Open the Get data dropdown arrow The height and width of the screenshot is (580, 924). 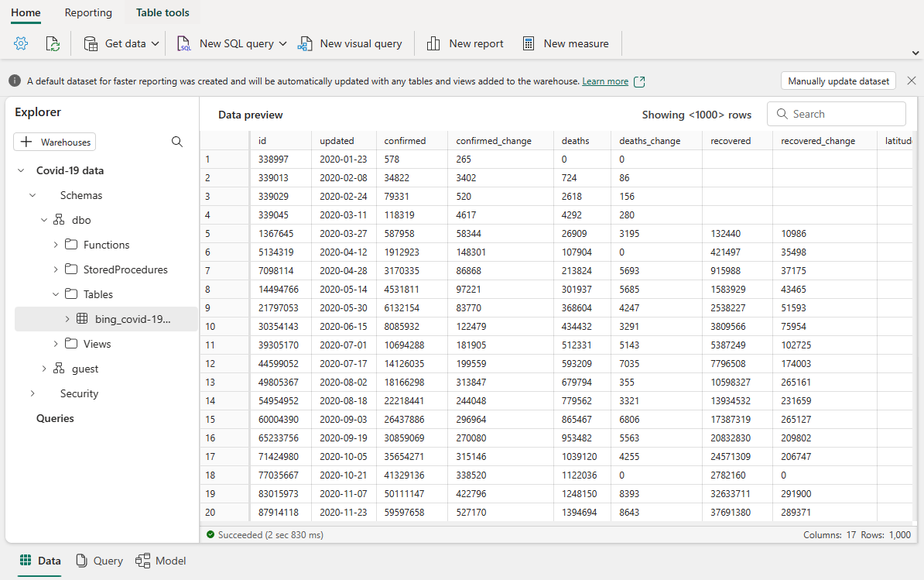point(155,43)
